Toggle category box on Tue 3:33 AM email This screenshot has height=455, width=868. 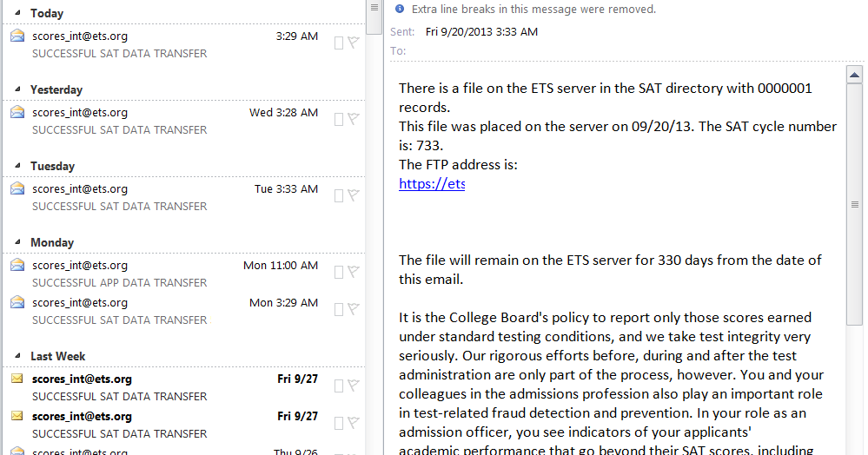click(x=339, y=195)
